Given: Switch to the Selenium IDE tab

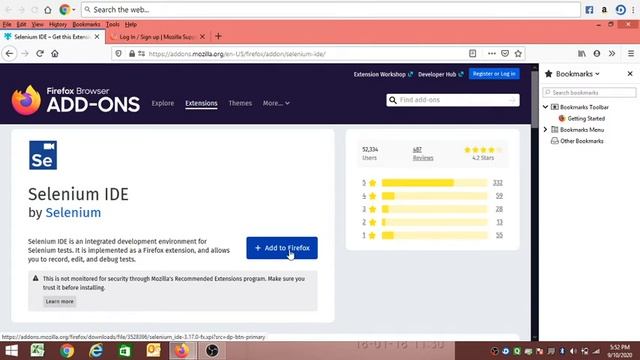Looking at the screenshot, I should pyautogui.click(x=52, y=37).
